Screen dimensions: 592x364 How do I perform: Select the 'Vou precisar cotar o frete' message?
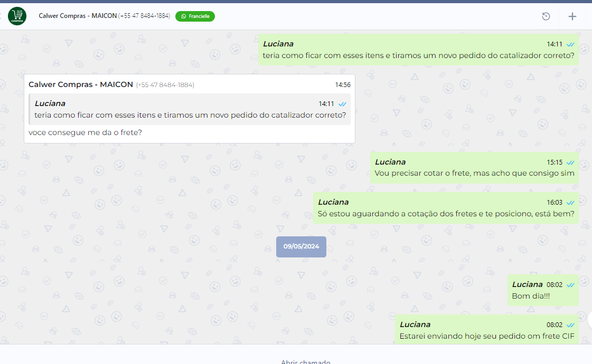[474, 173]
